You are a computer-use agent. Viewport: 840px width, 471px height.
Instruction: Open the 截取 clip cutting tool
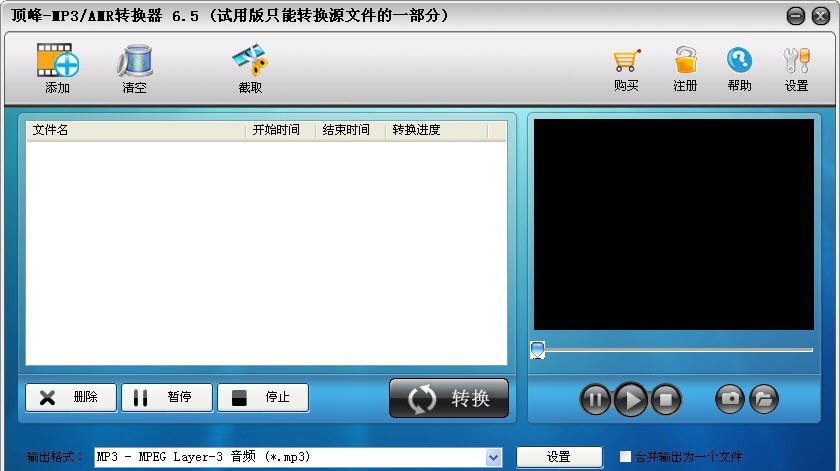pos(250,68)
